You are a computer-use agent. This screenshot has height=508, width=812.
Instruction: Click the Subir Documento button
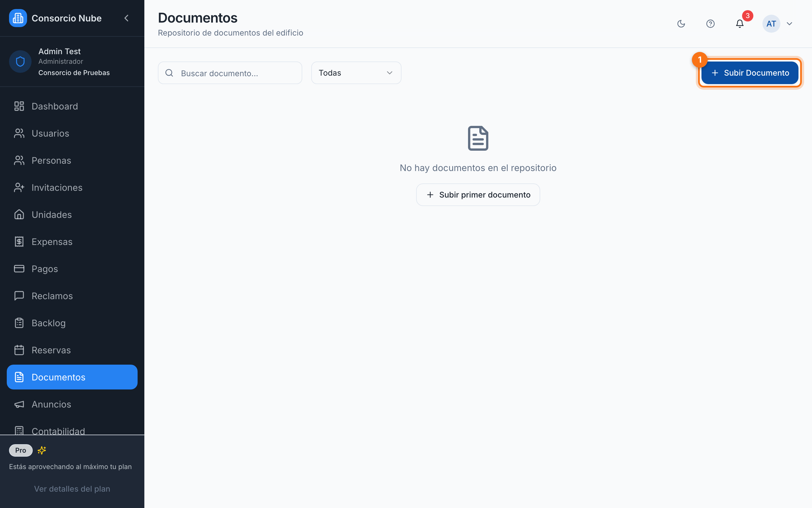pos(750,73)
